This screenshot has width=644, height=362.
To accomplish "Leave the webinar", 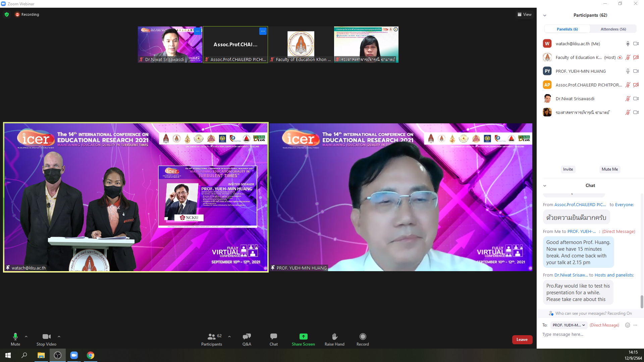I will pos(522,340).
